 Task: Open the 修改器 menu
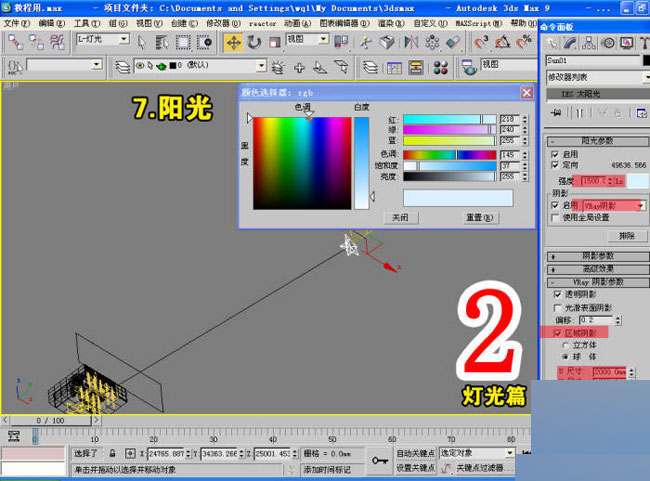coord(223,21)
